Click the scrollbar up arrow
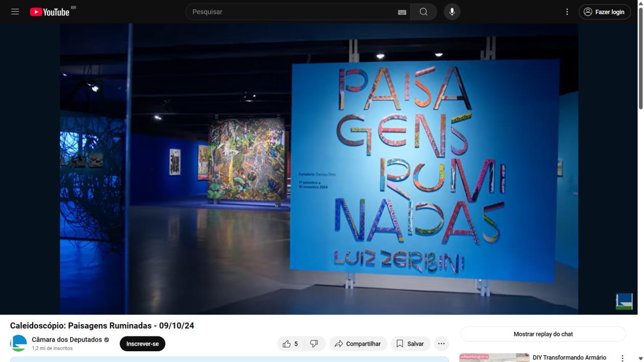The height and width of the screenshot is (362, 644). point(640,3)
